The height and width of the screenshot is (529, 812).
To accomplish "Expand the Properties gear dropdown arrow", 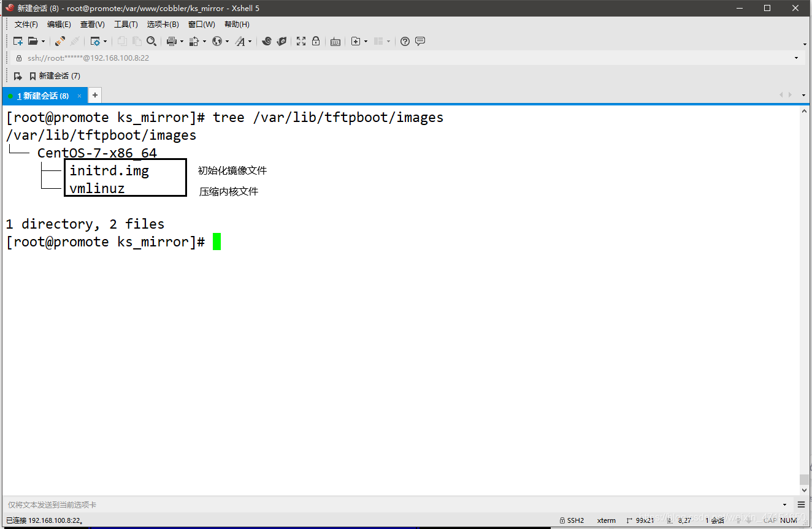I will coord(105,41).
